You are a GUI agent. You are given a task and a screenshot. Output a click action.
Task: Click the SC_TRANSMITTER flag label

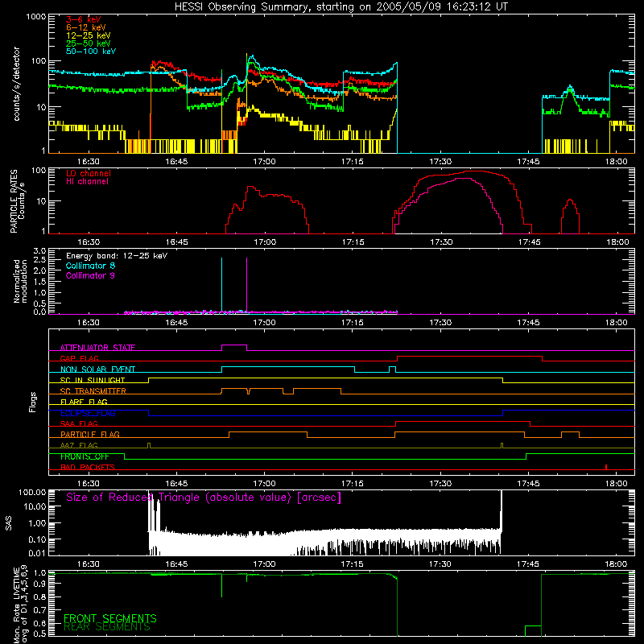pos(93,391)
